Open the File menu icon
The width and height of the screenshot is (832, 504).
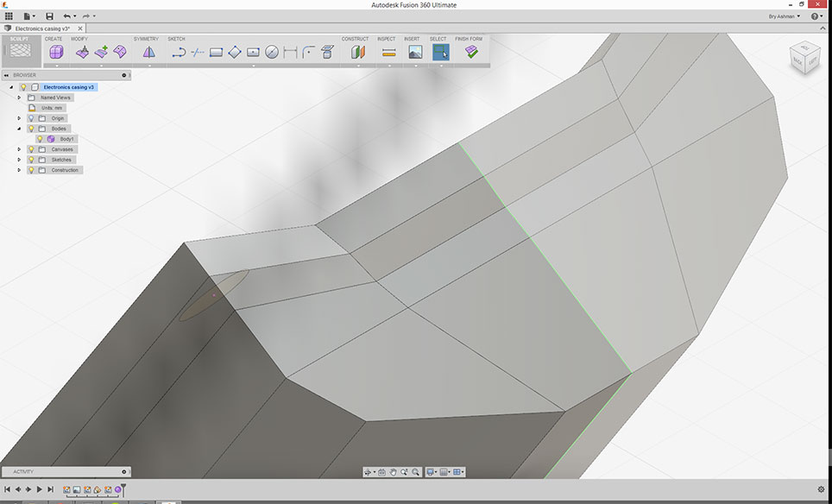pyautogui.click(x=28, y=16)
